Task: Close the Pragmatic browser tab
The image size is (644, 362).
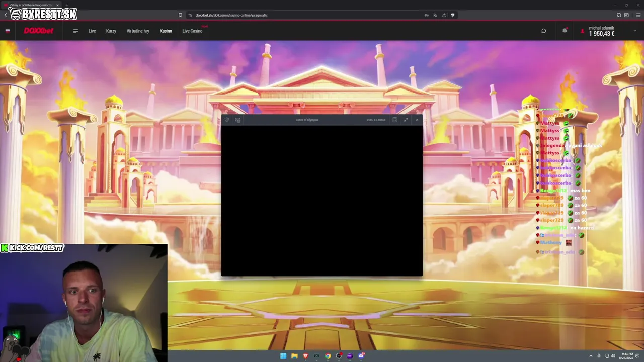Action: coord(57,5)
